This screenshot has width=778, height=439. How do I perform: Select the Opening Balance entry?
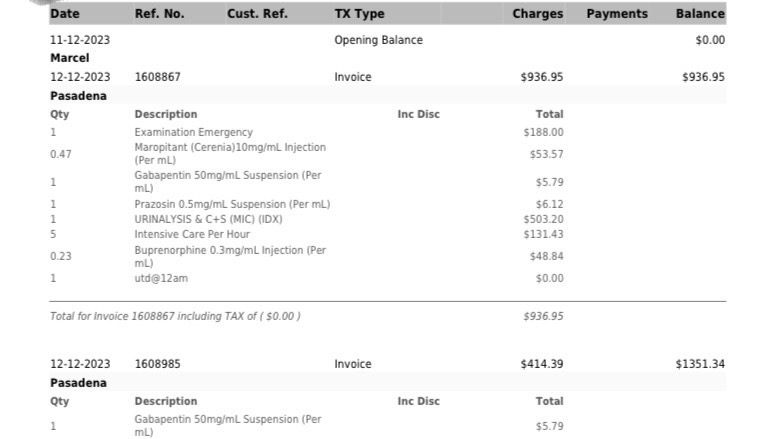[378, 40]
